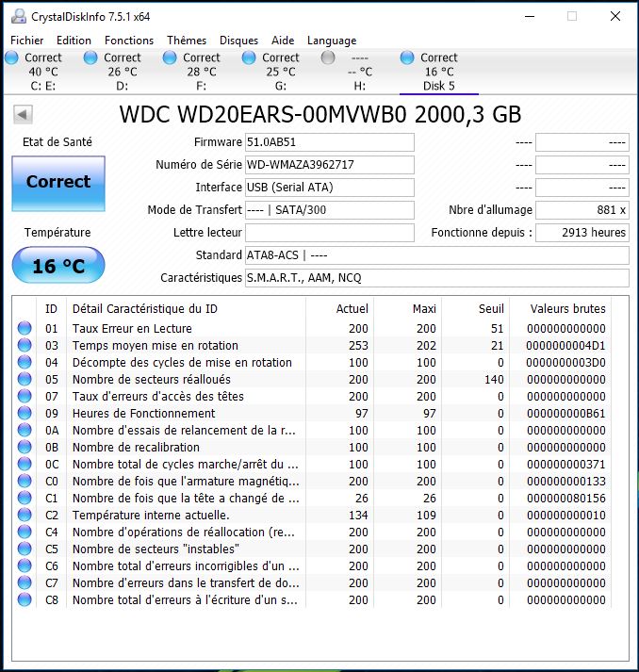Click the blue orb for attribute C6
The image size is (639, 672).
click(x=25, y=565)
